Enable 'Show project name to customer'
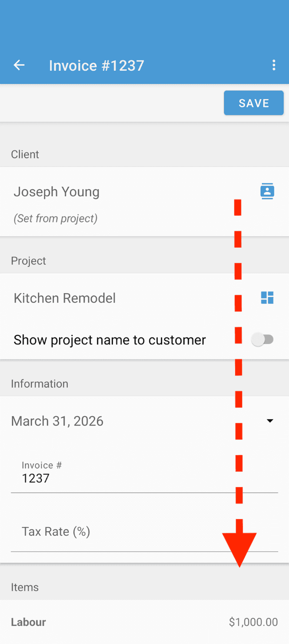Screen dimensions: 289x644 pos(263,339)
